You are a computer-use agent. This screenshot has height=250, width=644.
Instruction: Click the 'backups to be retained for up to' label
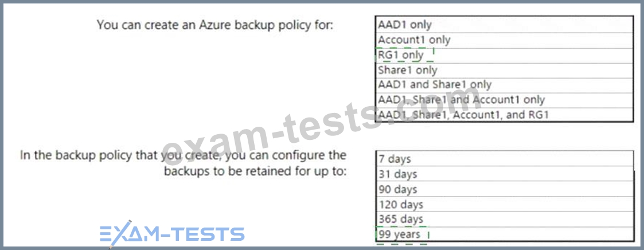tap(255, 171)
